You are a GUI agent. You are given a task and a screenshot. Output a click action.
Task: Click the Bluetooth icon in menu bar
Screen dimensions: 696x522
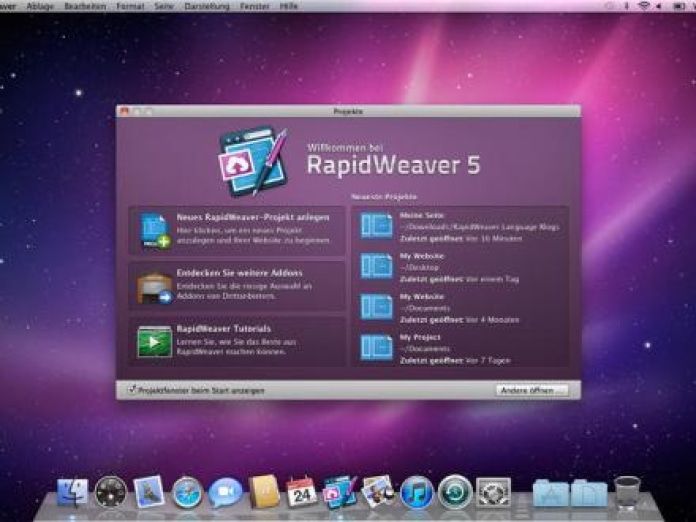pyautogui.click(x=627, y=6)
